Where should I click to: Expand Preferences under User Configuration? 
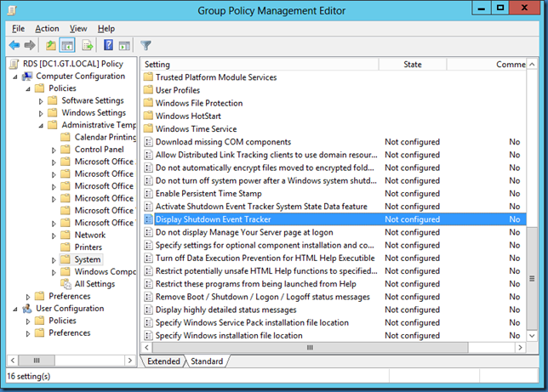pyautogui.click(x=29, y=333)
